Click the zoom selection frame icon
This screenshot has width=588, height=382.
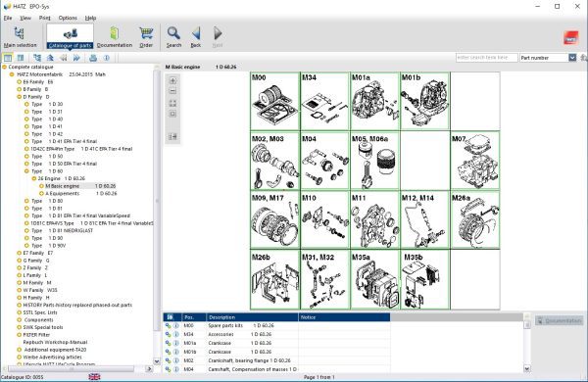pyautogui.click(x=172, y=114)
